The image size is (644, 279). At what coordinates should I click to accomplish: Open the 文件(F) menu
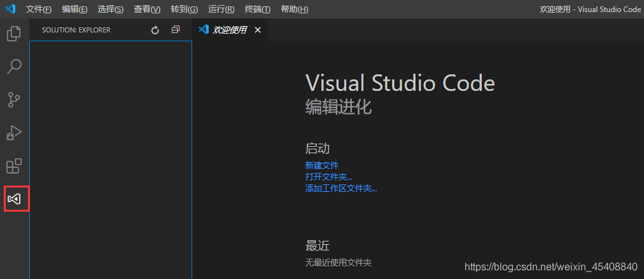coord(39,9)
